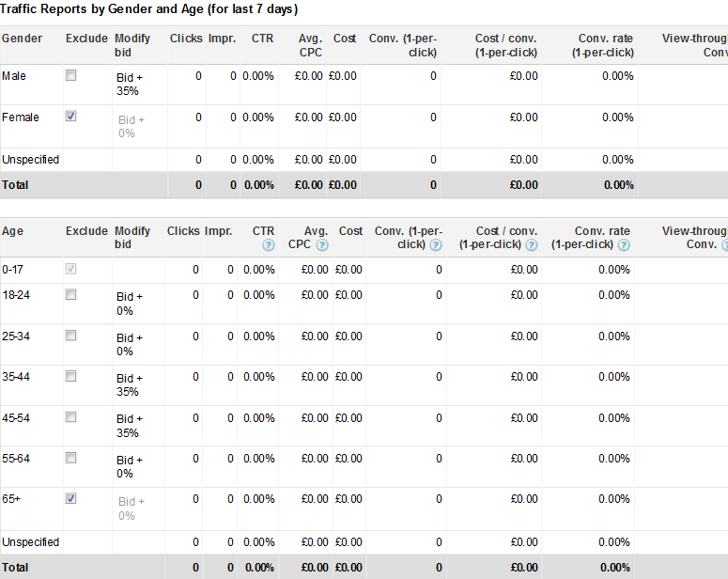Exclude the 35-44 age range
The image size is (728, 579).
tap(70, 376)
